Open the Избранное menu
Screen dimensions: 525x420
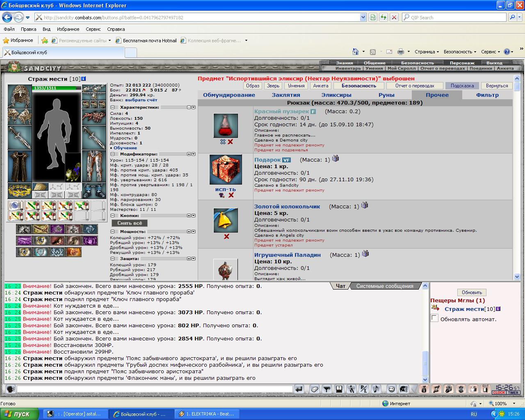68,29
